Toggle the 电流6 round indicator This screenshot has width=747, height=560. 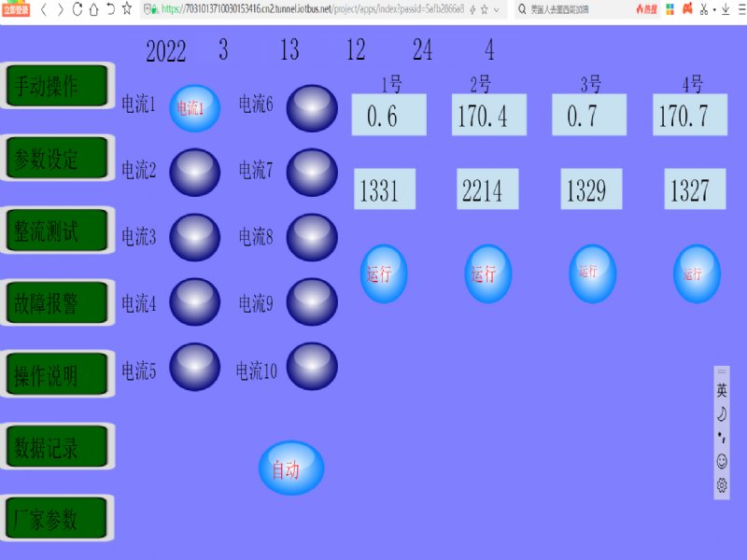click(x=311, y=107)
